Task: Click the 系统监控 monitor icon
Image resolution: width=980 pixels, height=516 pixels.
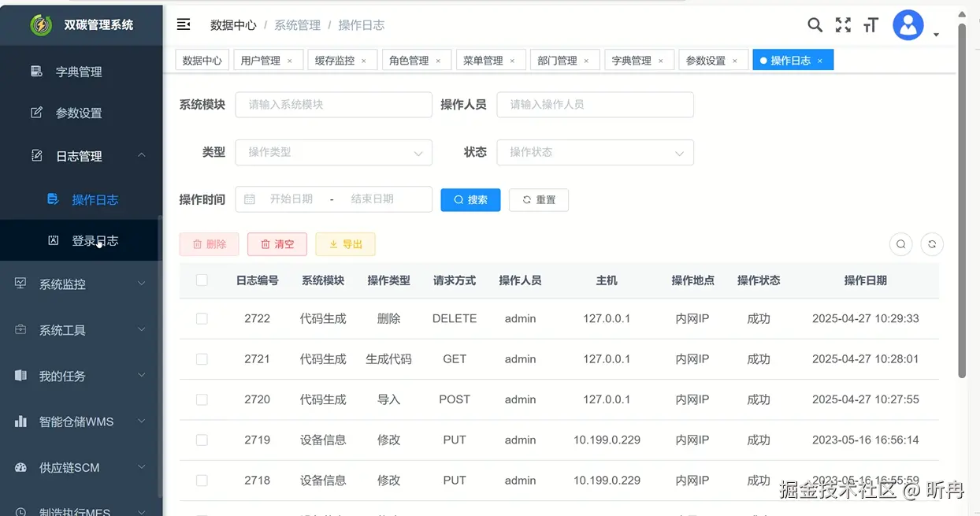Action: tap(20, 284)
